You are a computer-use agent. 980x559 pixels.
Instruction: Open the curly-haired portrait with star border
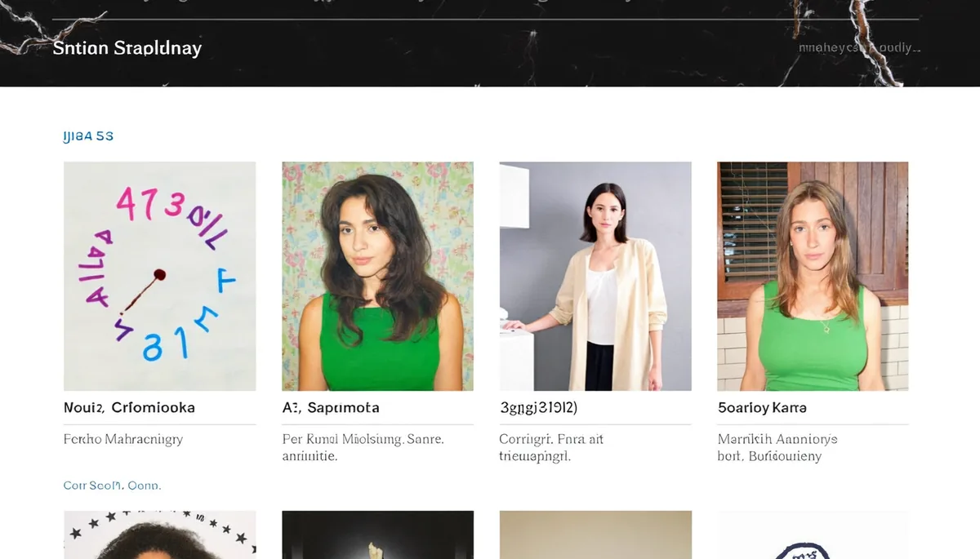click(x=160, y=535)
